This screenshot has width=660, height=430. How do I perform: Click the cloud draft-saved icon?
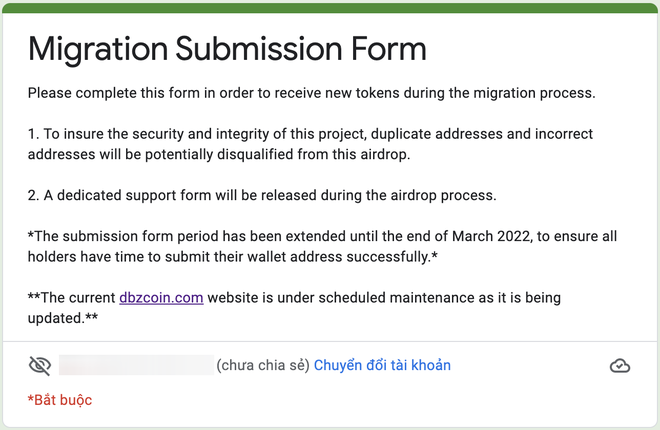[620, 366]
